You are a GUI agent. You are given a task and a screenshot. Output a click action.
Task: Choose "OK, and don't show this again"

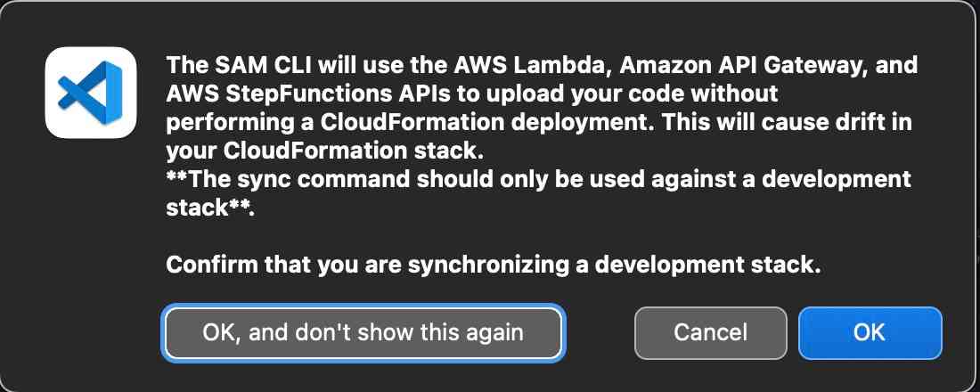click(363, 333)
